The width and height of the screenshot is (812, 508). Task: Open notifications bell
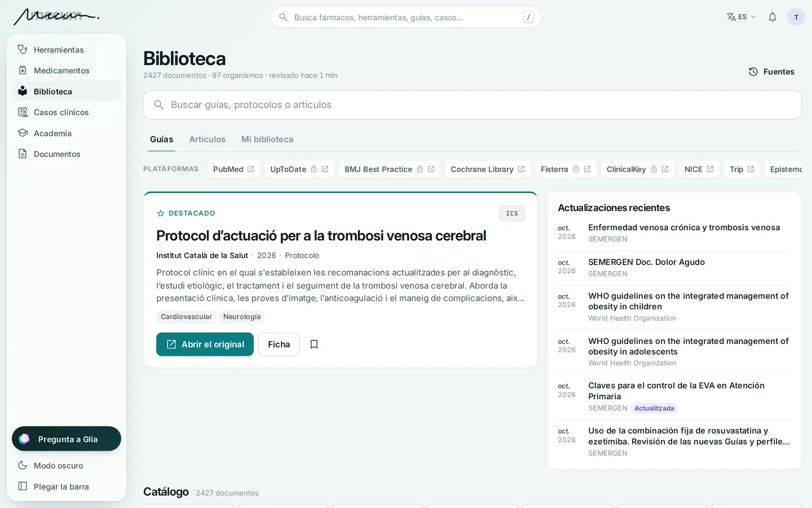click(772, 17)
